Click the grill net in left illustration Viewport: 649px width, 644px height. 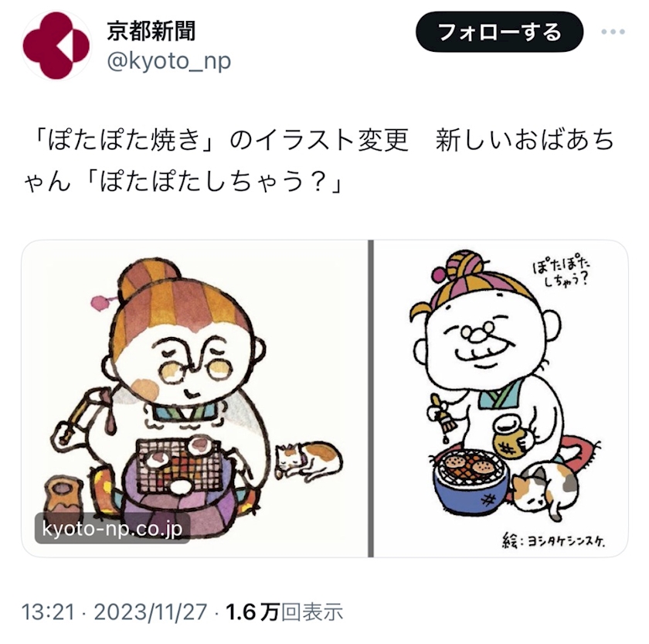[178, 465]
